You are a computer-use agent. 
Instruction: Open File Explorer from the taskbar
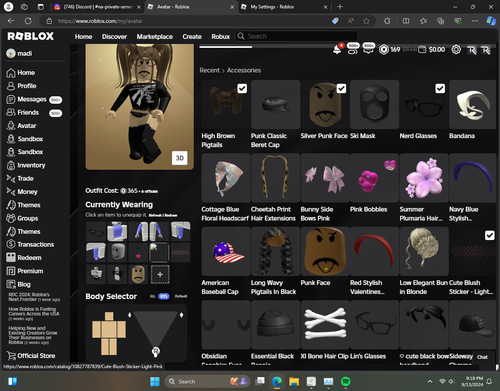point(294,381)
